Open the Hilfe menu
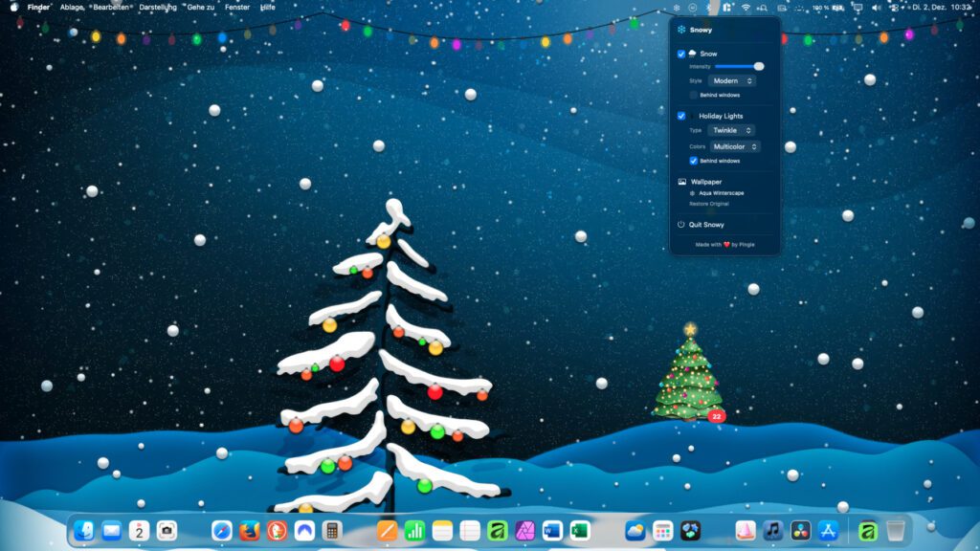980x551 pixels. pos(268,7)
